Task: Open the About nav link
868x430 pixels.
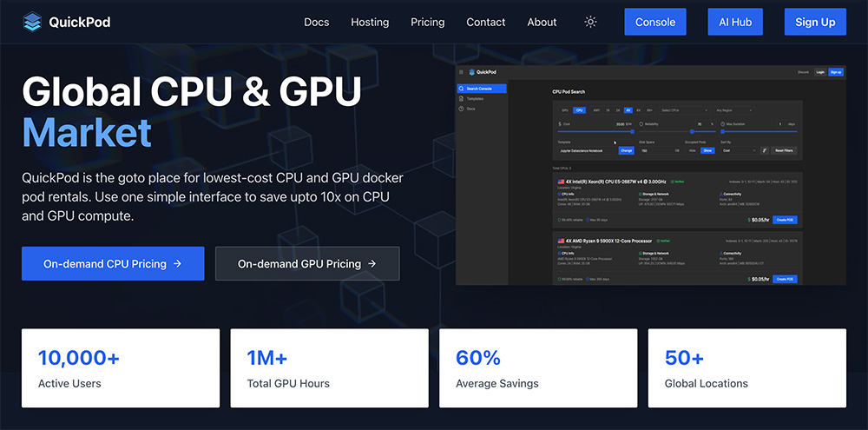Action: point(542,23)
